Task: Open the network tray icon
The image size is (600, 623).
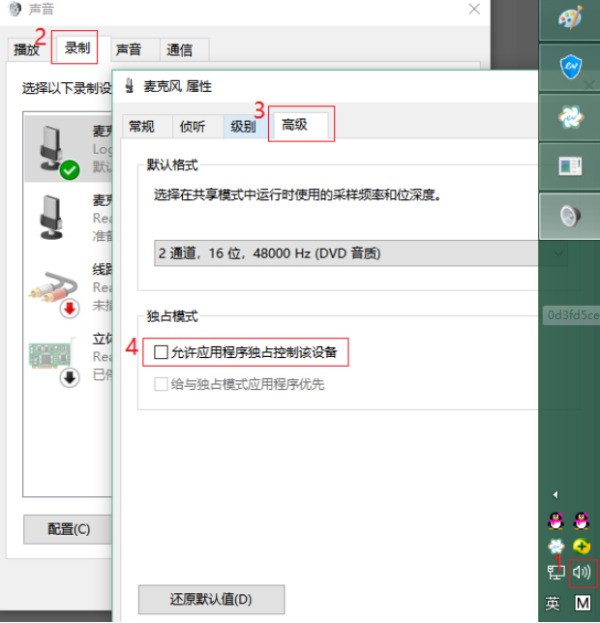Action: click(x=556, y=573)
